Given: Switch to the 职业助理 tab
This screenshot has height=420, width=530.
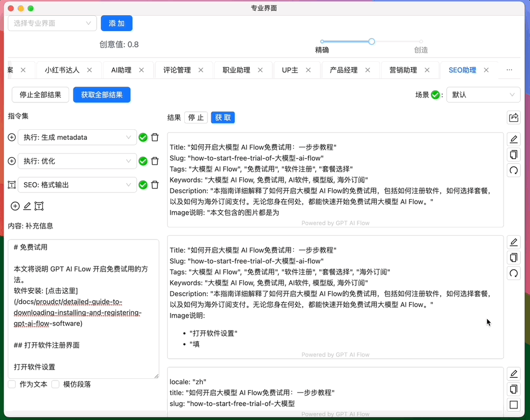Looking at the screenshot, I should coord(236,70).
